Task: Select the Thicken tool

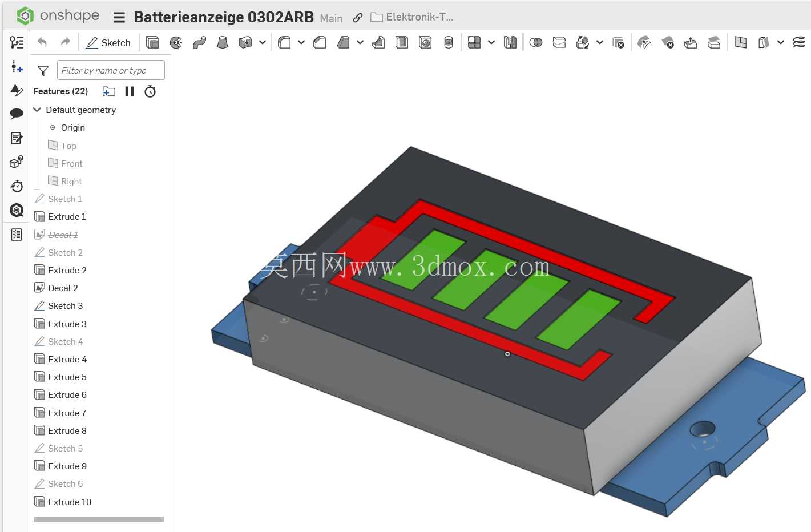Action: [x=245, y=42]
